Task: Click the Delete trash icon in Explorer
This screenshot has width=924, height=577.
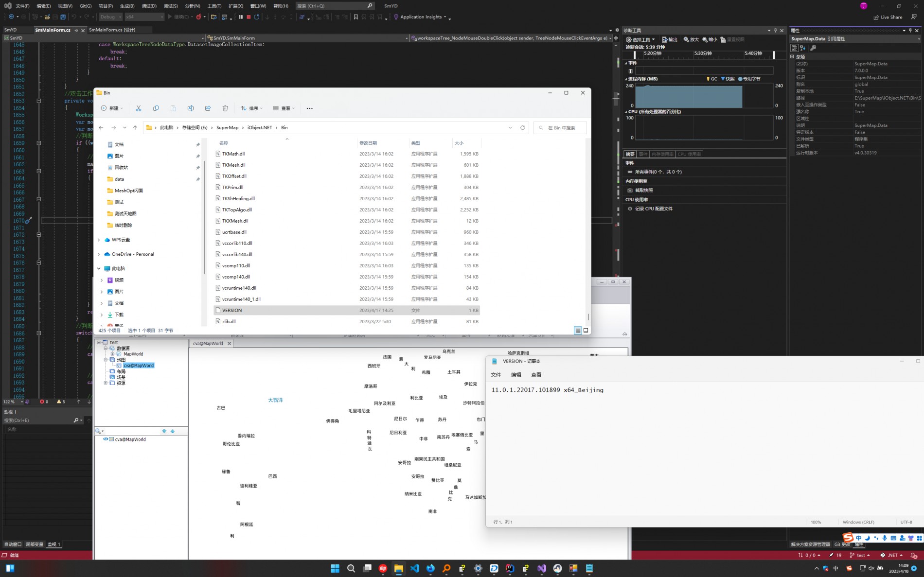Action: [x=225, y=108]
